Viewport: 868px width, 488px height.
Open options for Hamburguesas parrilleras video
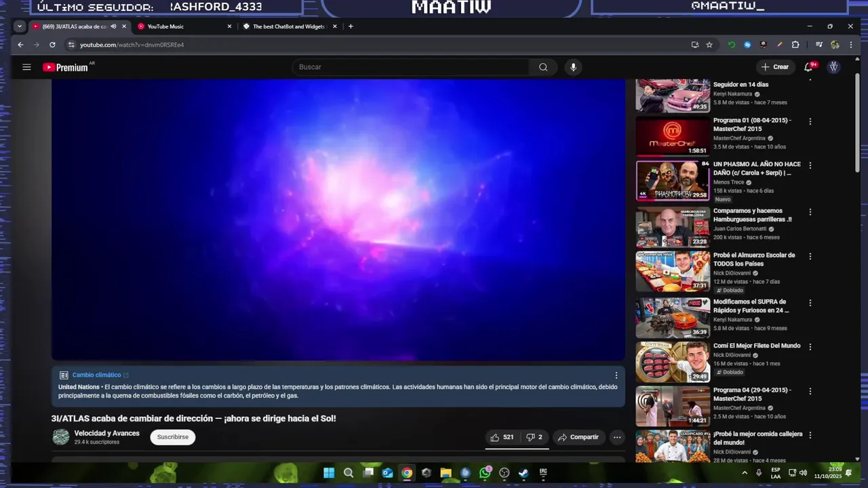pyautogui.click(x=810, y=211)
